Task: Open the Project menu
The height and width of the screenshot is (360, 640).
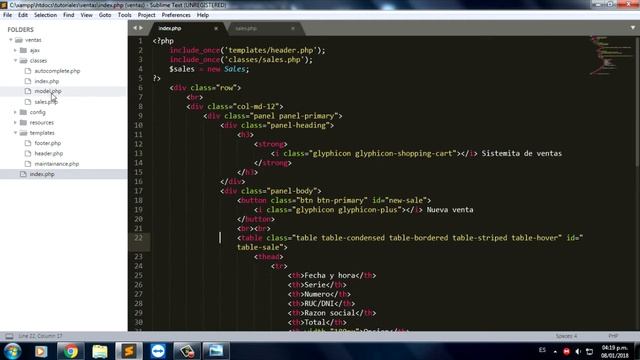Action: pyautogui.click(x=146, y=15)
